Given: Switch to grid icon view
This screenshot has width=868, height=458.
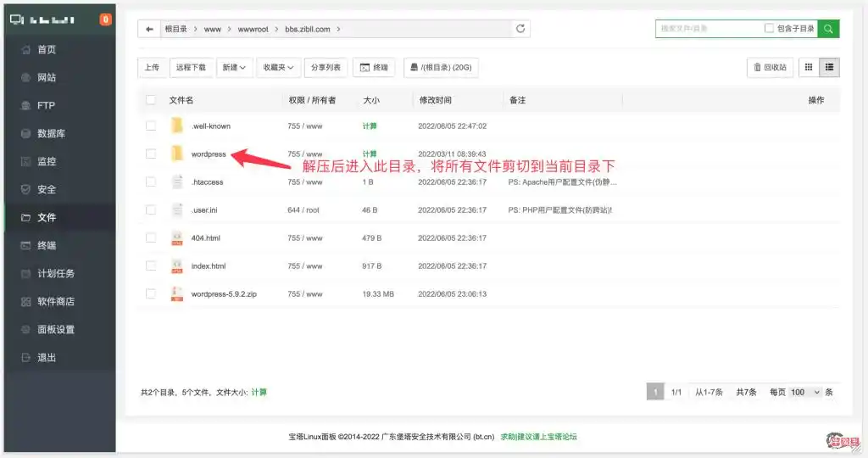Looking at the screenshot, I should tap(808, 67).
